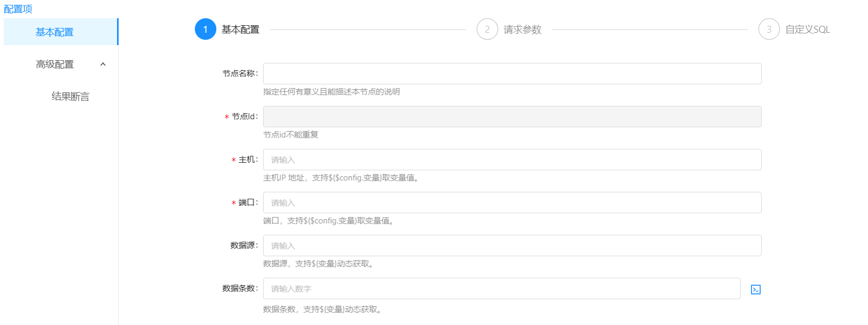The width and height of the screenshot is (868, 325).
Task: Click the 高级配置 submenu title
Action: (x=55, y=64)
